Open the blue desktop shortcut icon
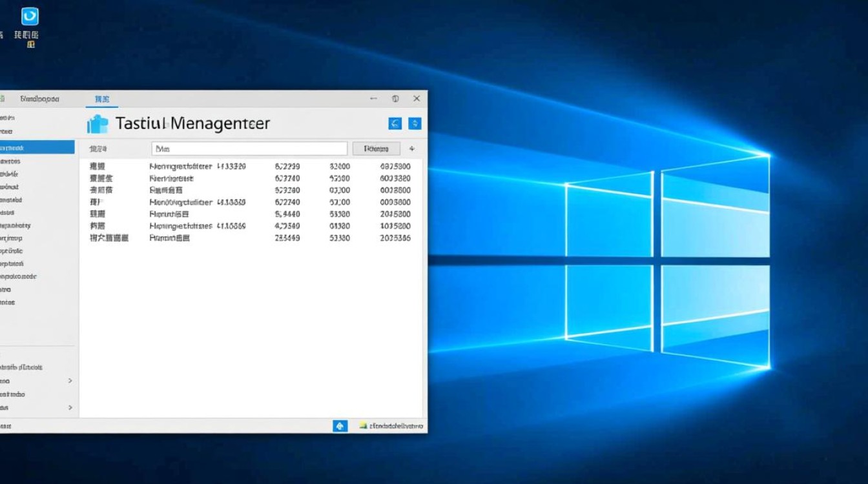The height and width of the screenshot is (484, 868). tap(30, 17)
